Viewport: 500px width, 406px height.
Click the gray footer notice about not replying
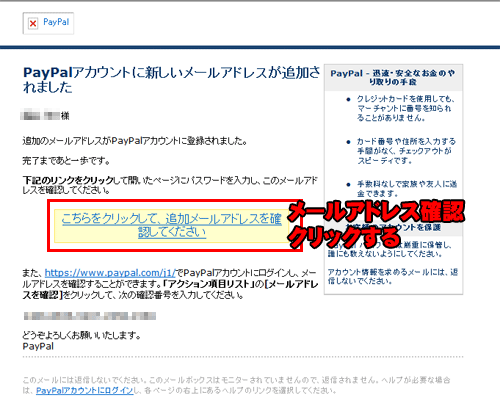click(x=236, y=385)
